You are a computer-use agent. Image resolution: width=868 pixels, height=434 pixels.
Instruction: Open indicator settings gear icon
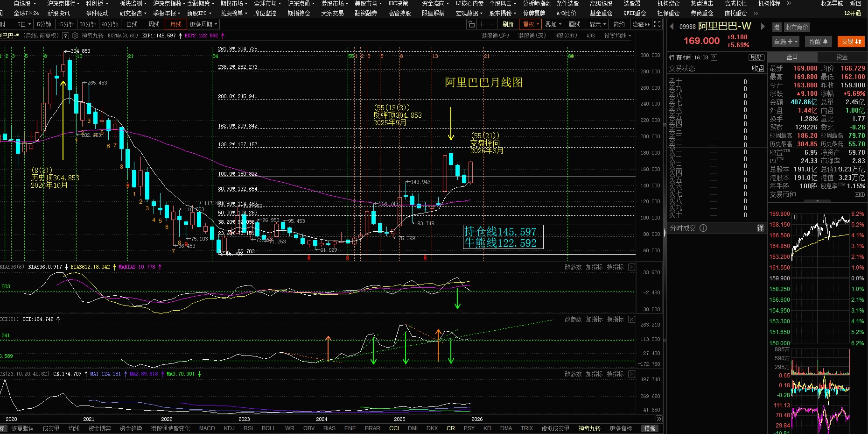tap(75, 36)
